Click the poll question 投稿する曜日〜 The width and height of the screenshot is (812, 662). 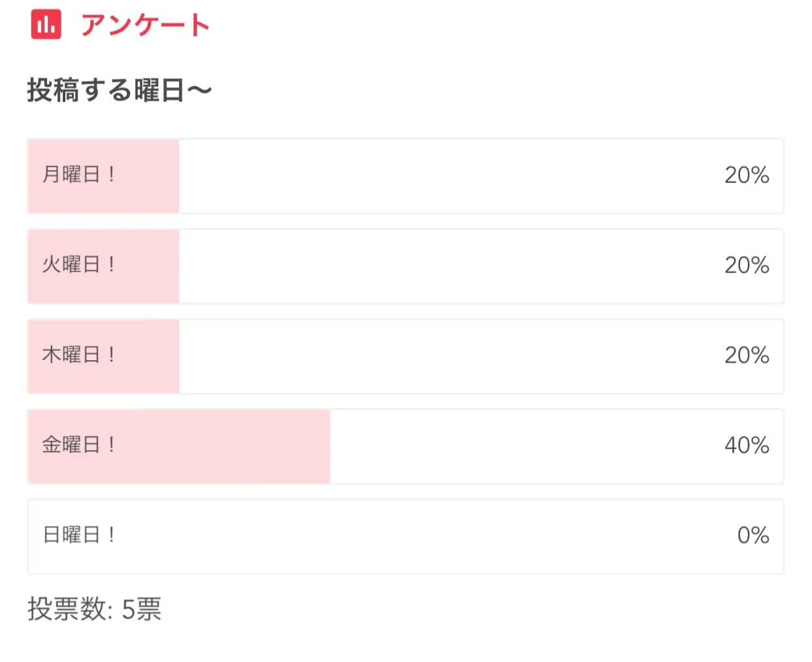[x=120, y=90]
